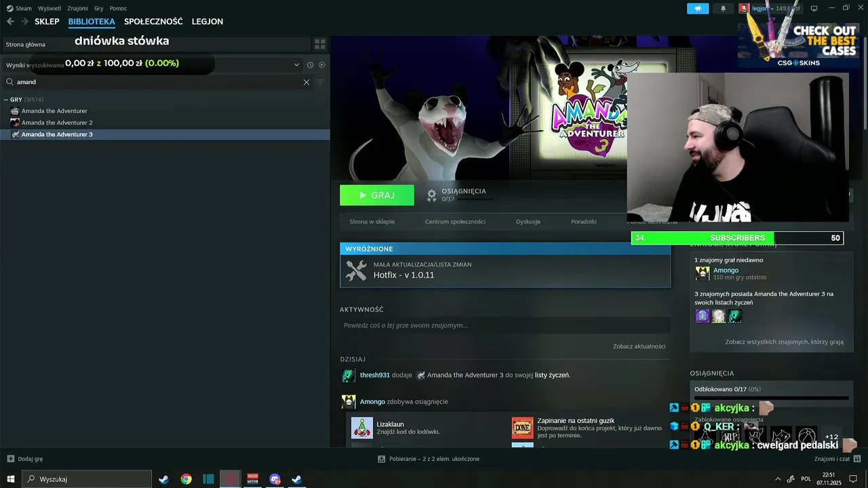The height and width of the screenshot is (488, 868).
Task: Focus the library search field
Action: (x=156, y=82)
